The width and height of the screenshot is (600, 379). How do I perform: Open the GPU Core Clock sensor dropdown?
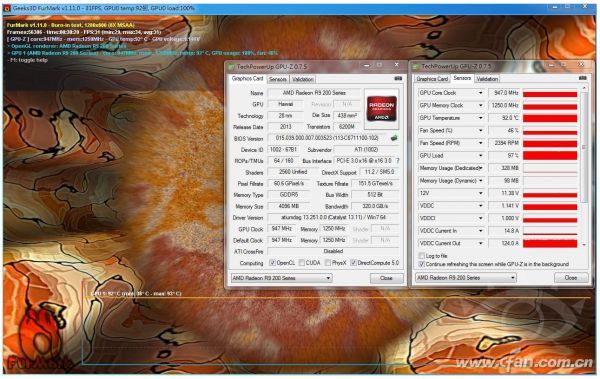coord(481,93)
